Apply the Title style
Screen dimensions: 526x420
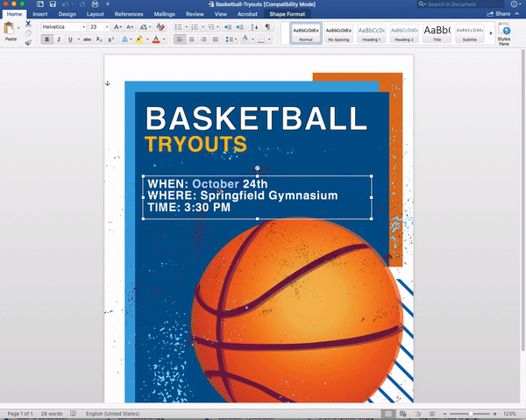click(x=437, y=33)
